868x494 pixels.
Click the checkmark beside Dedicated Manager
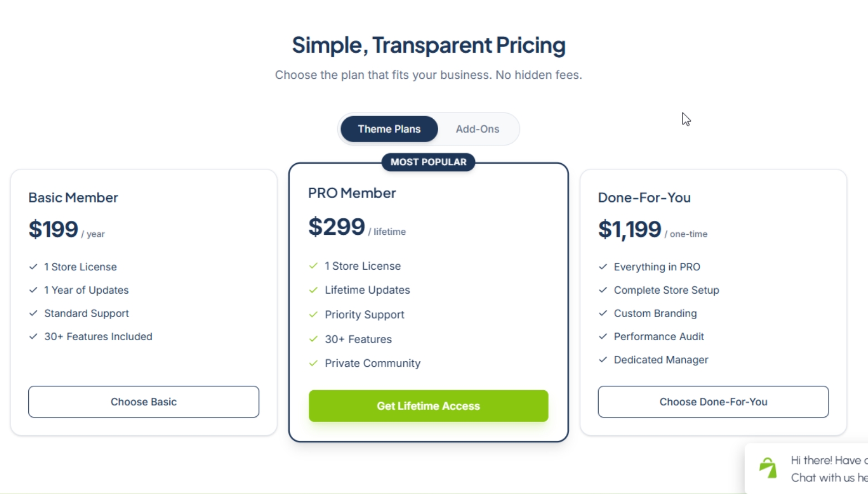[x=603, y=360]
